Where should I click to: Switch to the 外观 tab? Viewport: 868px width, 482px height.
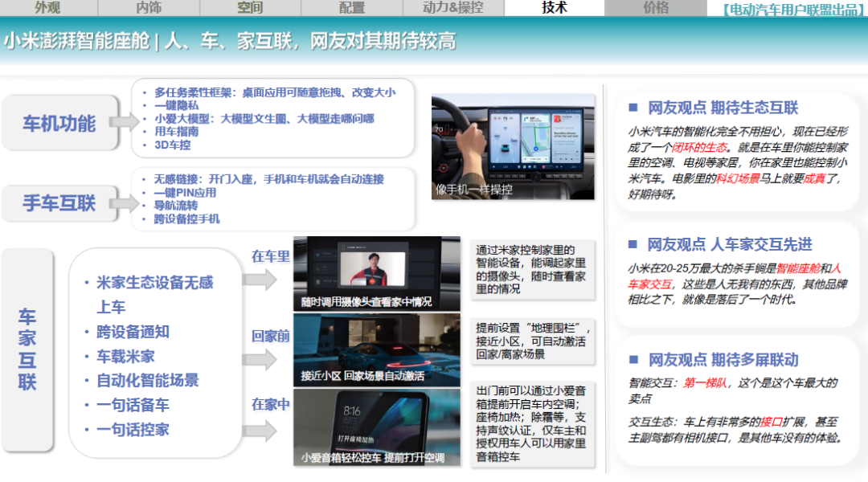coord(48,8)
